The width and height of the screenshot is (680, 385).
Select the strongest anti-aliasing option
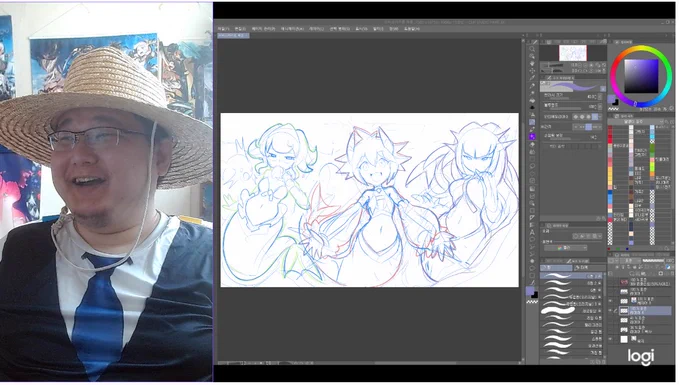click(595, 117)
